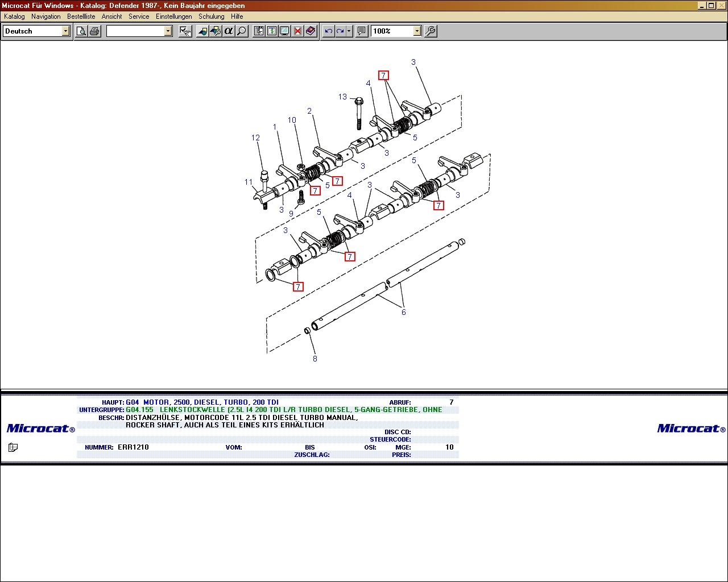Click the first vehicle arrow icon after checkmark
The width and height of the screenshot is (728, 582).
tap(202, 31)
